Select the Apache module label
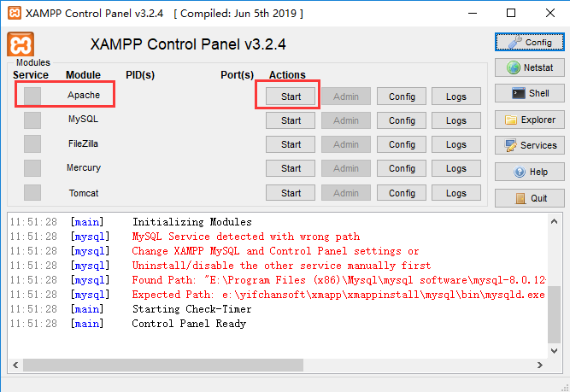The height and width of the screenshot is (392, 570). tap(84, 95)
